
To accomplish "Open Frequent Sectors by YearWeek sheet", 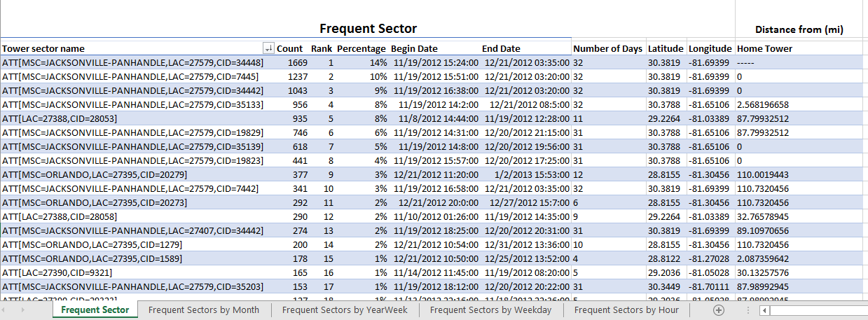I will click(344, 310).
